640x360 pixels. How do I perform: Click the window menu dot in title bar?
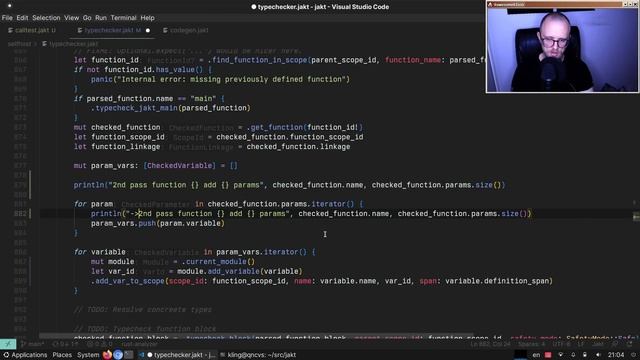[x=9, y=6]
